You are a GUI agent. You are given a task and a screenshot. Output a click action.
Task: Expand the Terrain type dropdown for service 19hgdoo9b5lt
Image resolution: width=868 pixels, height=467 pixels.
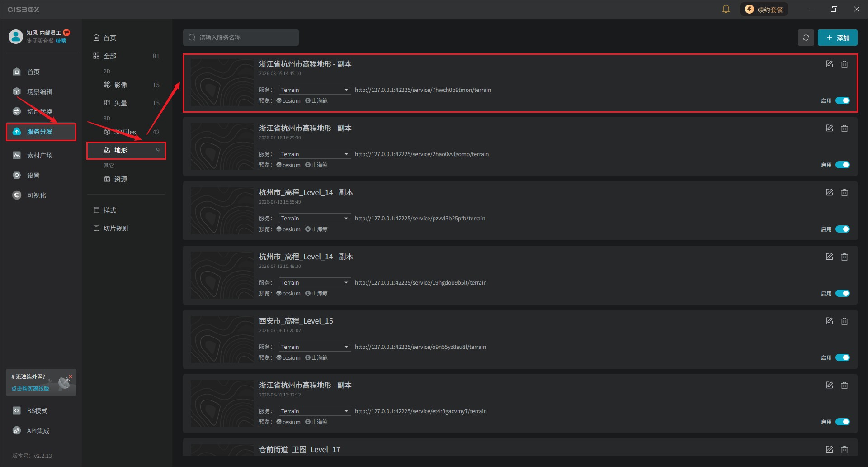(x=315, y=282)
